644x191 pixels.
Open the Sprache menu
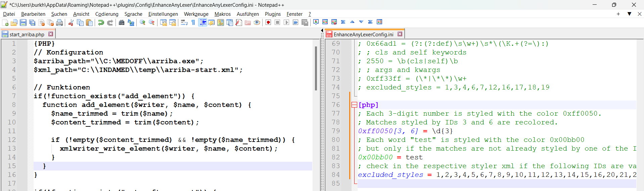(133, 14)
